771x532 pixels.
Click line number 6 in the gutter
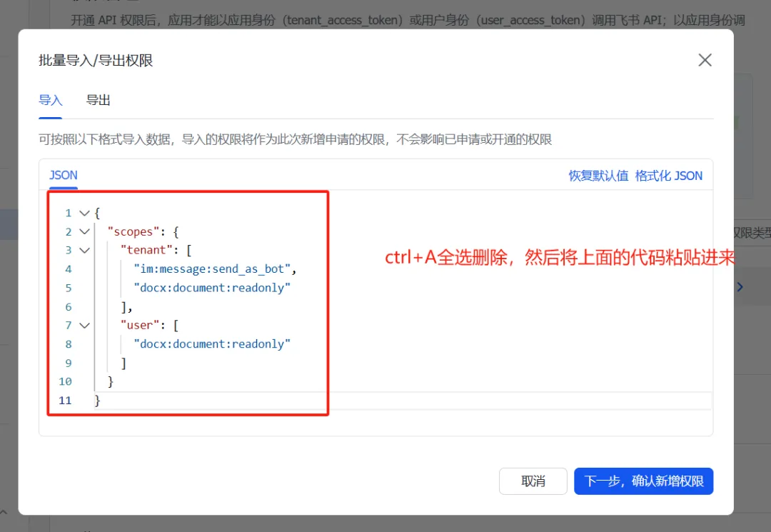[x=69, y=307]
